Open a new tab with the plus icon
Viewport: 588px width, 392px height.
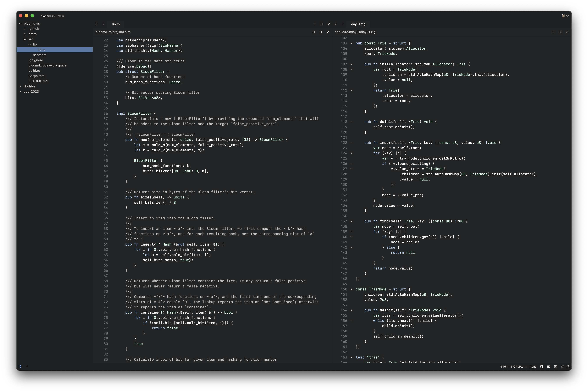315,24
